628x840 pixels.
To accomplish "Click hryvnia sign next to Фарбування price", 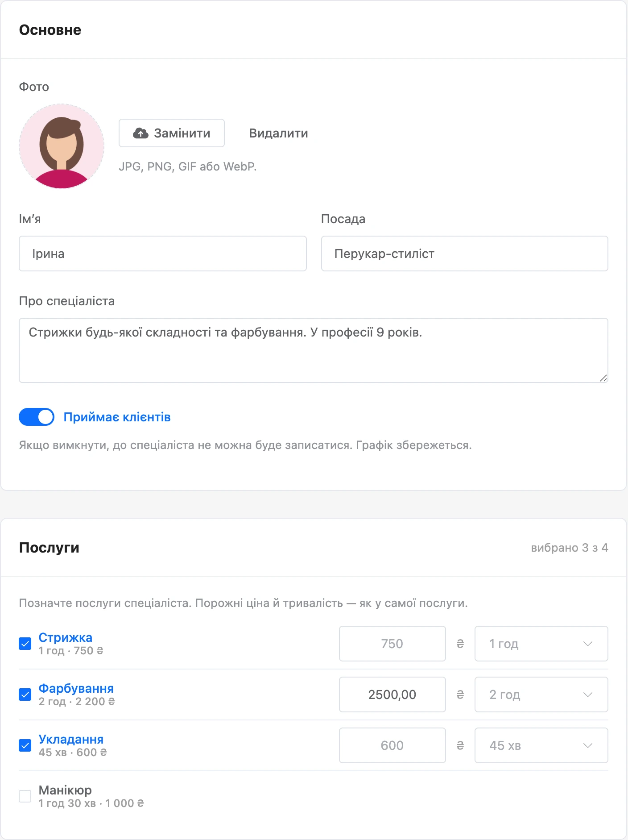I will [x=460, y=694].
